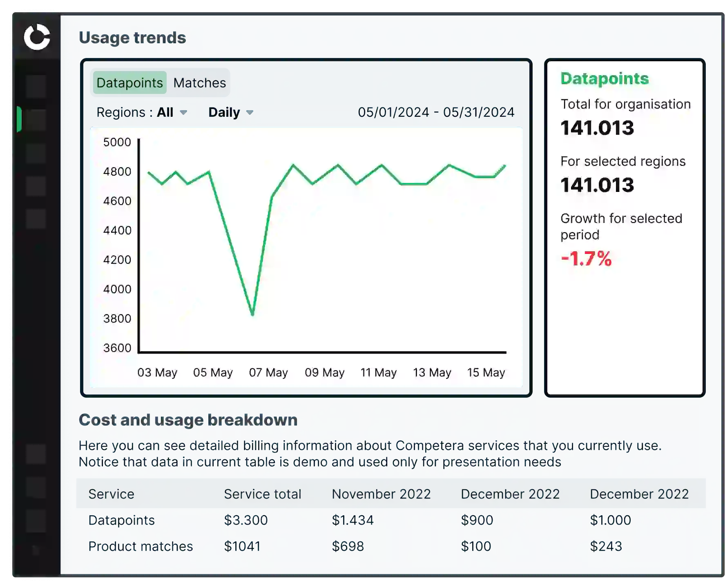Select the Datapoints row label in the table

tap(121, 520)
